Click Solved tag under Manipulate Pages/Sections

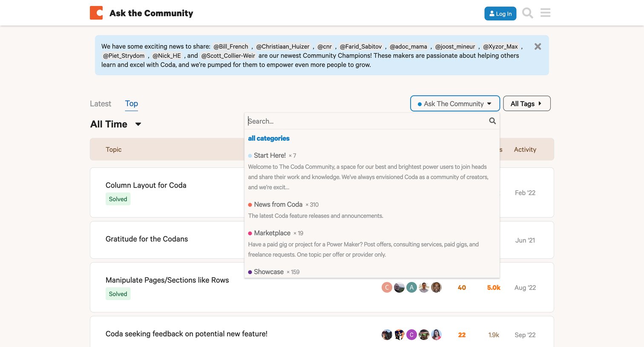click(118, 294)
